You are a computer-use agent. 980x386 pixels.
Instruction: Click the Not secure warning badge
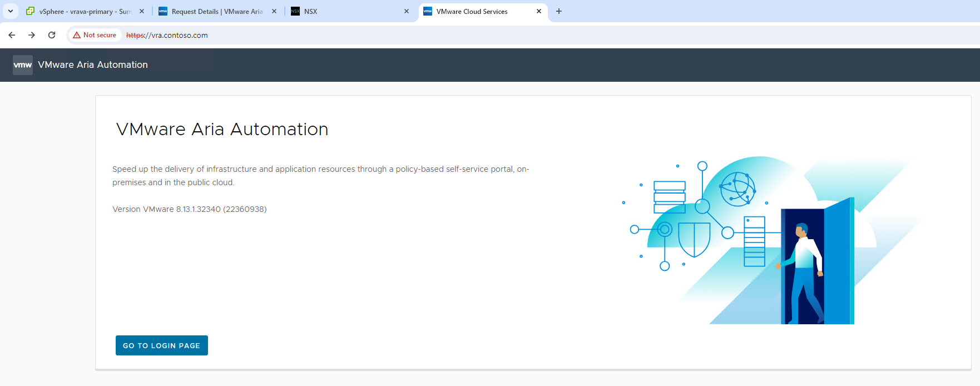[95, 35]
